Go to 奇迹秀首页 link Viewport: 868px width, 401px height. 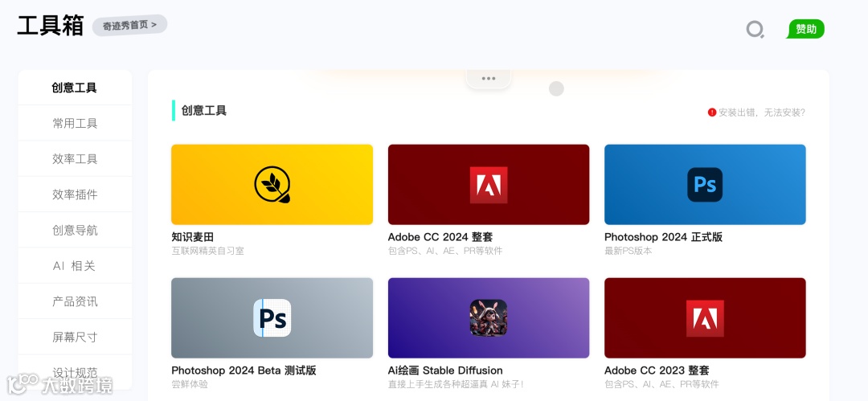click(x=129, y=25)
